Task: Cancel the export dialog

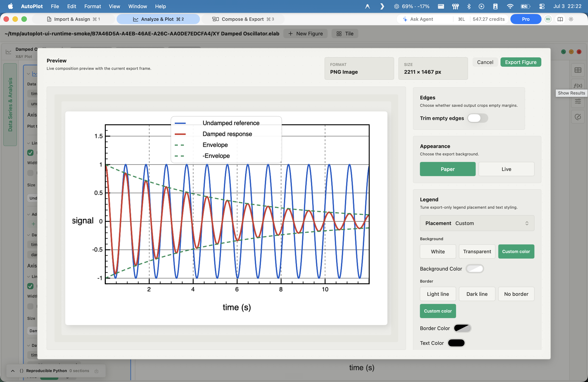Action: [485, 62]
